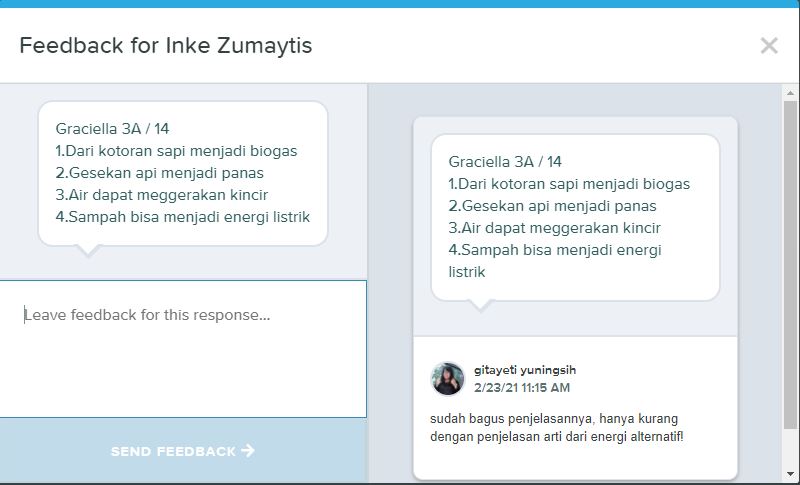Click the 'Feedback for Inke Zumaytis' title
Screen dimensions: 800x485
(166, 45)
